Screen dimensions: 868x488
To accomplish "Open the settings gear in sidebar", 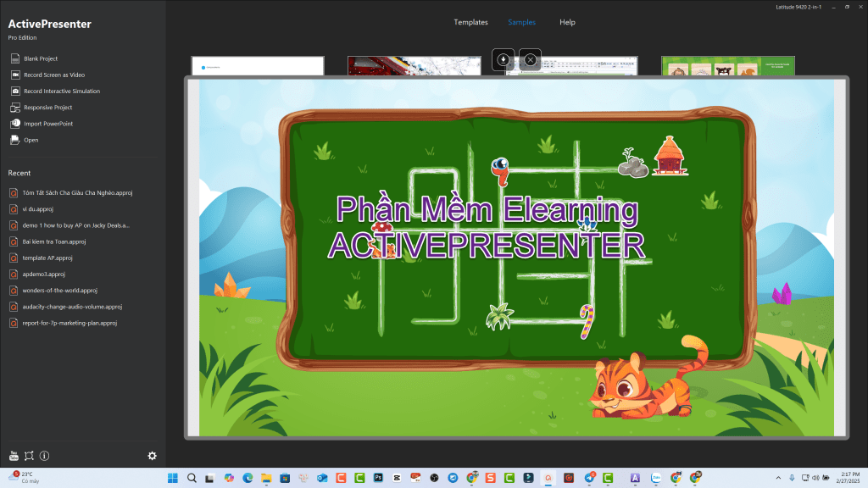I will point(152,456).
